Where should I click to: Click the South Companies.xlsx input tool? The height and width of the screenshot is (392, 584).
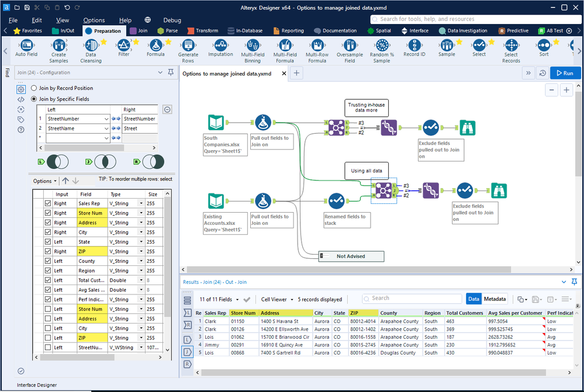216,123
